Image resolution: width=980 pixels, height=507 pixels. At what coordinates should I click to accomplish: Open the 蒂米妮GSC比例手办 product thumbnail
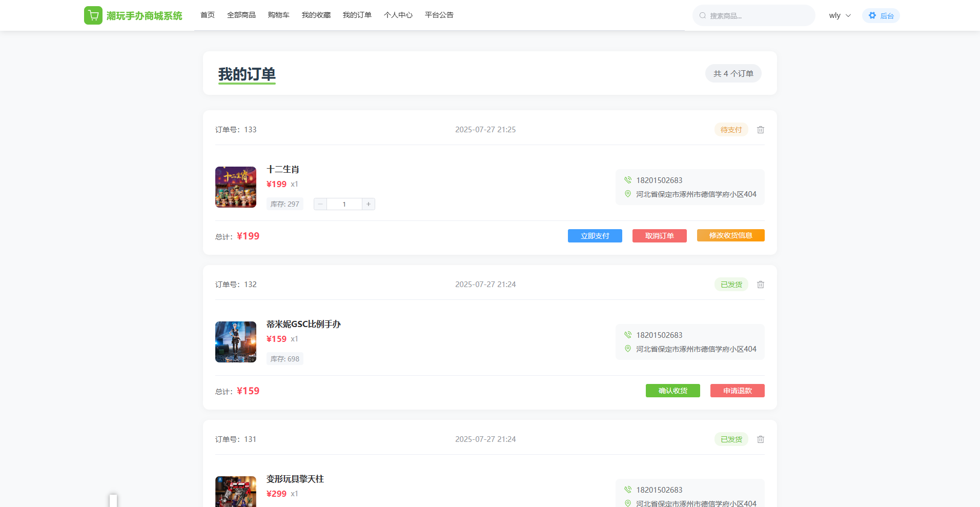click(236, 342)
